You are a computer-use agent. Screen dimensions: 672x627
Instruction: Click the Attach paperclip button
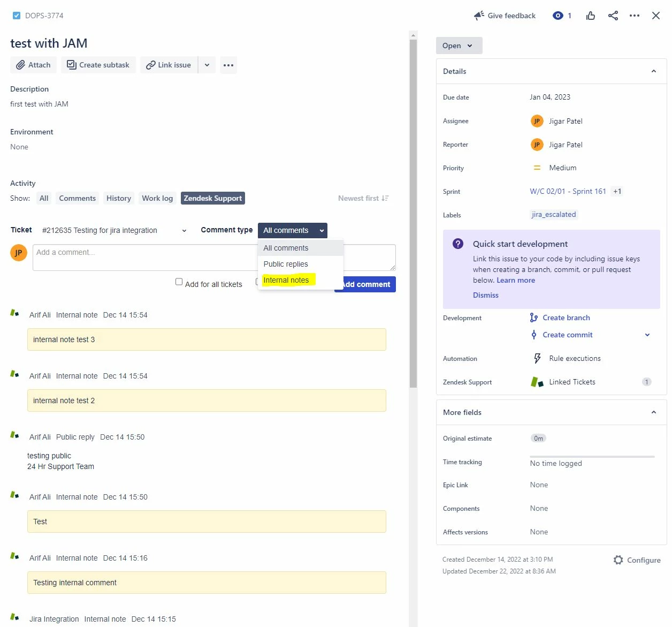pyautogui.click(x=33, y=65)
